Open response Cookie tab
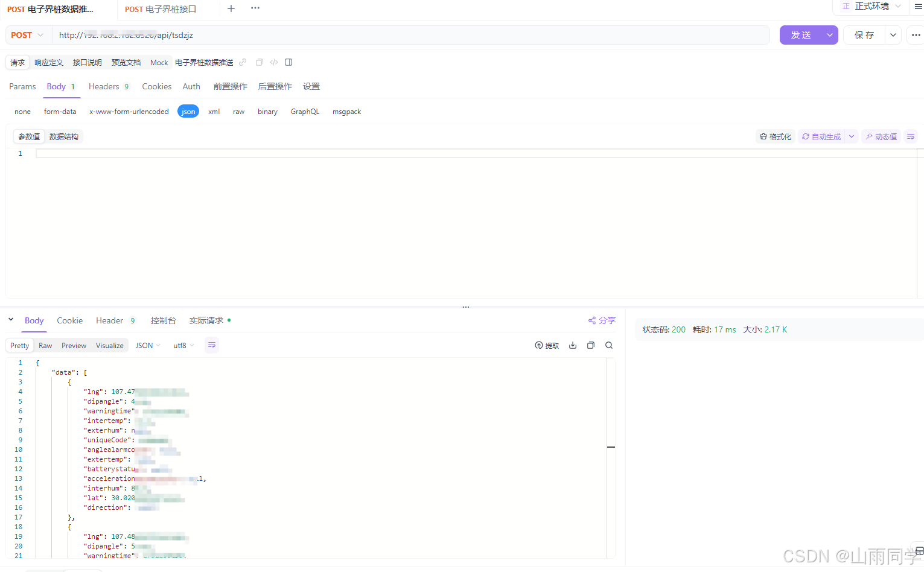The width and height of the screenshot is (924, 572). 70,320
